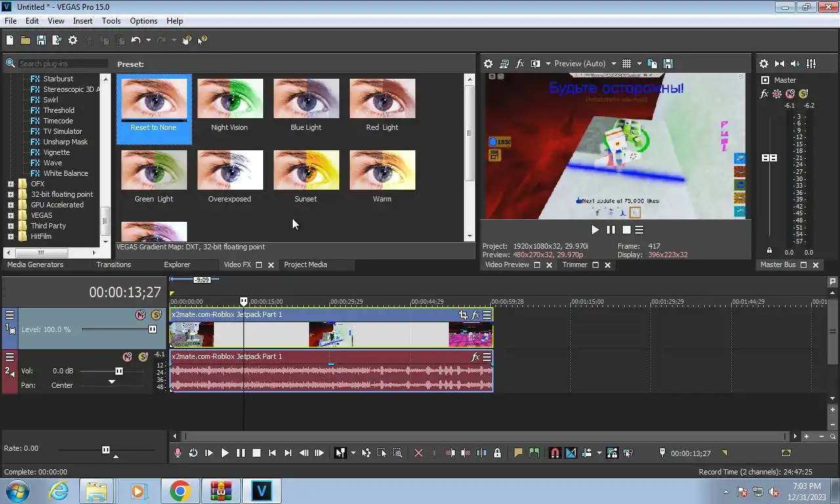Open the video event FX button

coord(475,315)
